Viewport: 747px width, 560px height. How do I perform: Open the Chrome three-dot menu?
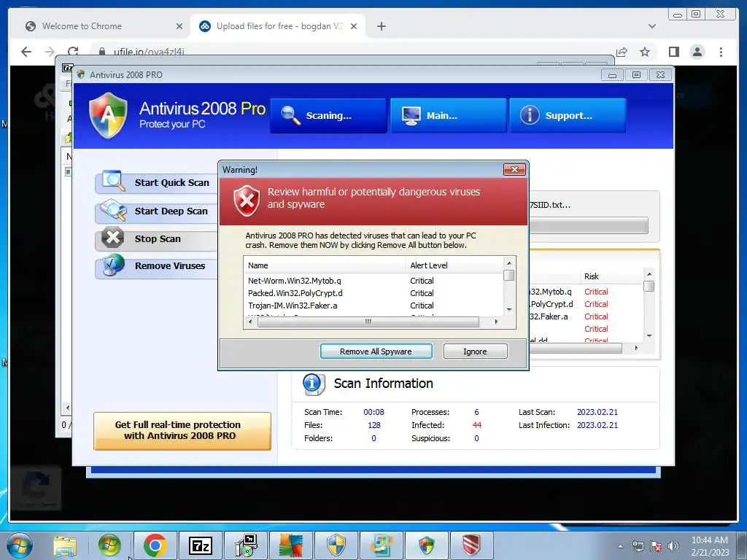[x=721, y=52]
